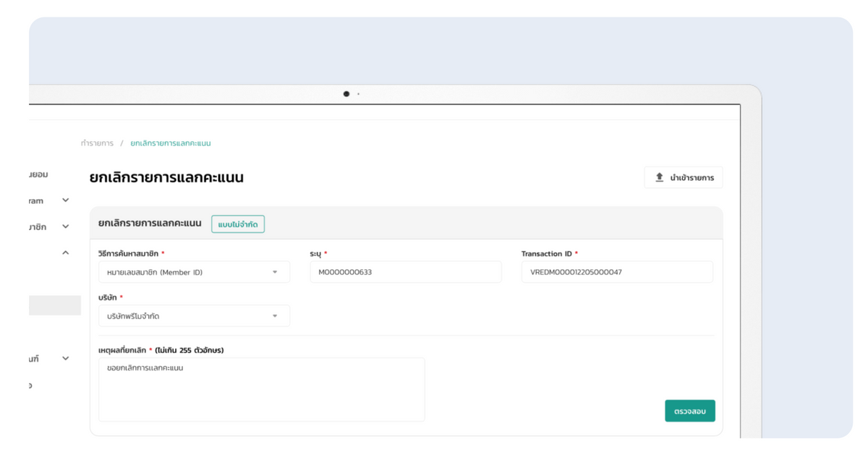
Task: Click into the Transaction ID input field
Action: coord(616,272)
